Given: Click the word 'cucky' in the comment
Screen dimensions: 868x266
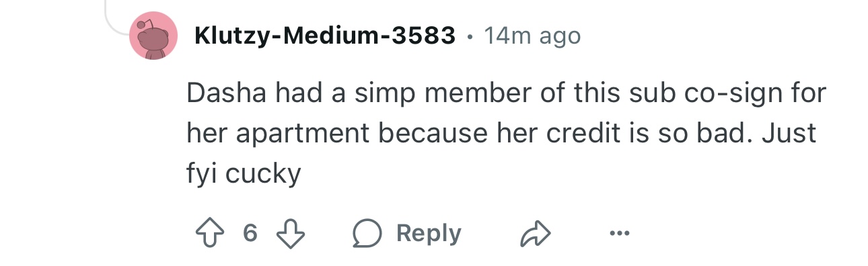Looking at the screenshot, I should [x=262, y=175].
